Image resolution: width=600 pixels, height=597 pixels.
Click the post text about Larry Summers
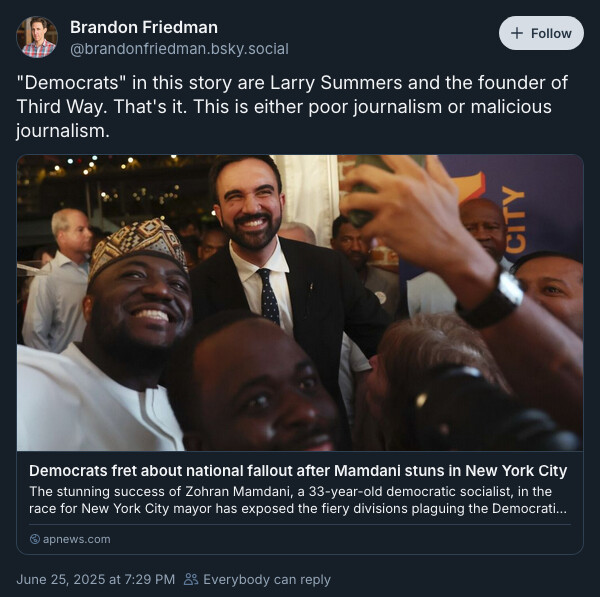click(x=292, y=106)
